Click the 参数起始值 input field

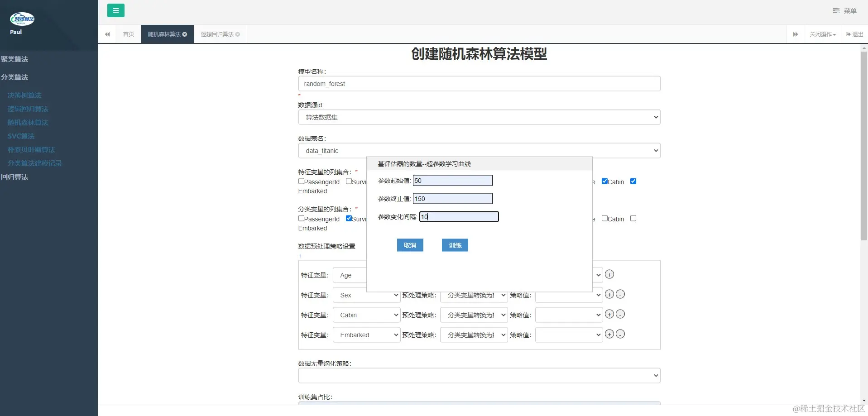[453, 181]
